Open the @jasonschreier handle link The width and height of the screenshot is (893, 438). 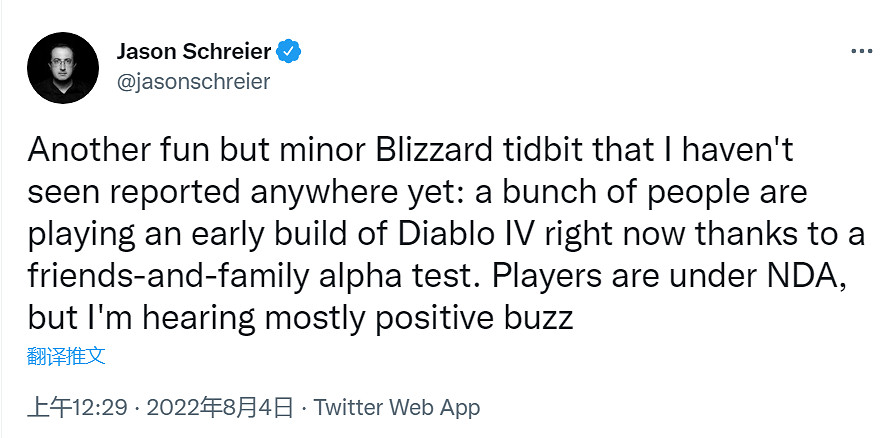(x=193, y=82)
